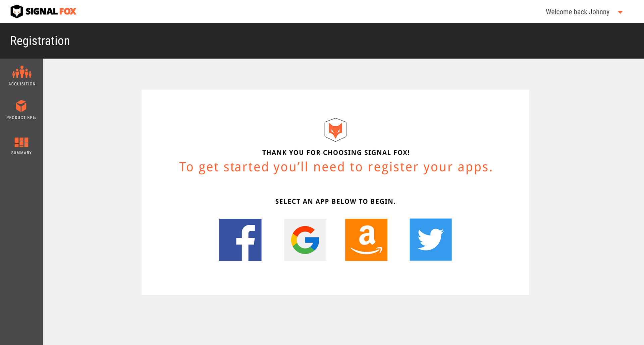Open Acquisition people icon in sidebar
Screen dimensions: 644x345
pos(22,72)
